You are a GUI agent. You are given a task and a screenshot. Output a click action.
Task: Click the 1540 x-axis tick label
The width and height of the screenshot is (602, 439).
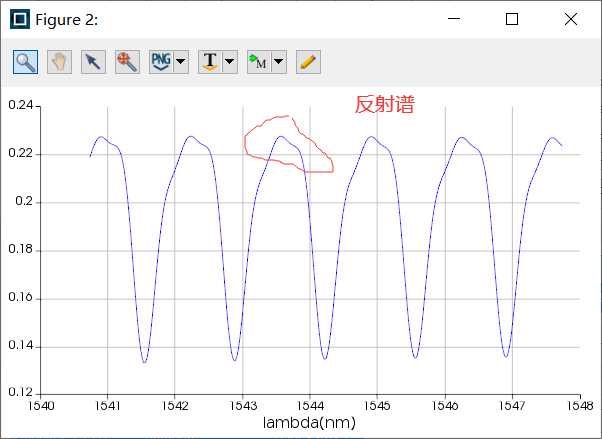[x=41, y=406]
